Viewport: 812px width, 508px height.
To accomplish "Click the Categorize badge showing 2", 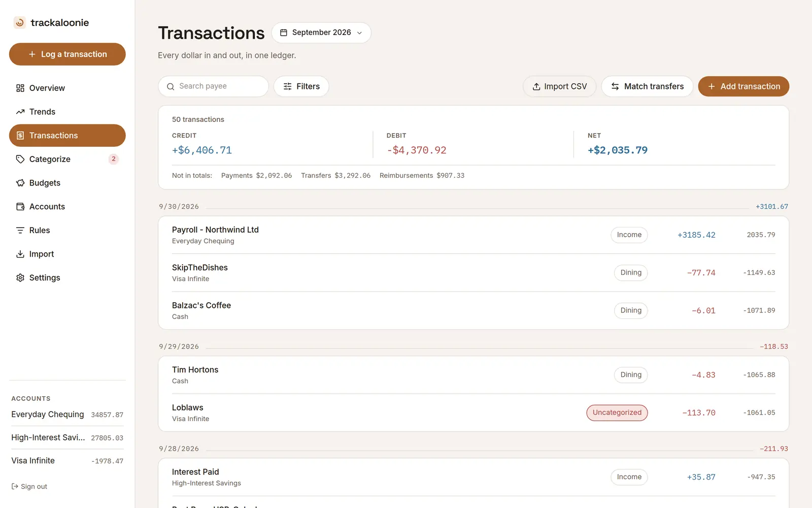I will click(114, 159).
